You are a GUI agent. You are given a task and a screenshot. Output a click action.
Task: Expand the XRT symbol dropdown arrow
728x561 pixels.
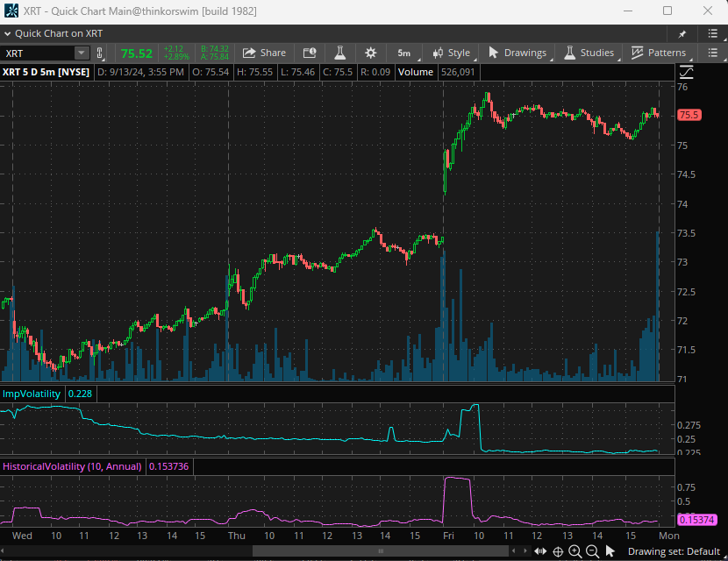coord(82,53)
